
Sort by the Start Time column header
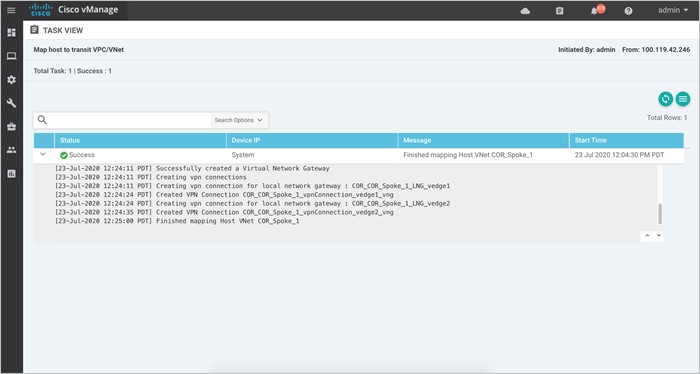(x=626, y=140)
